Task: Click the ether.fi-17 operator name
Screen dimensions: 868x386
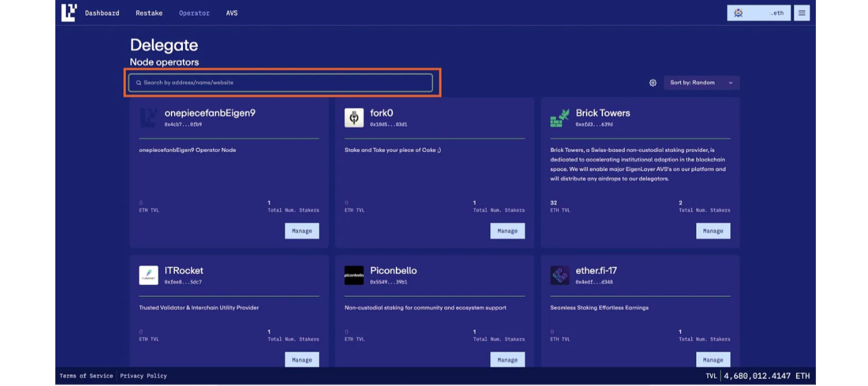Action: tap(595, 270)
